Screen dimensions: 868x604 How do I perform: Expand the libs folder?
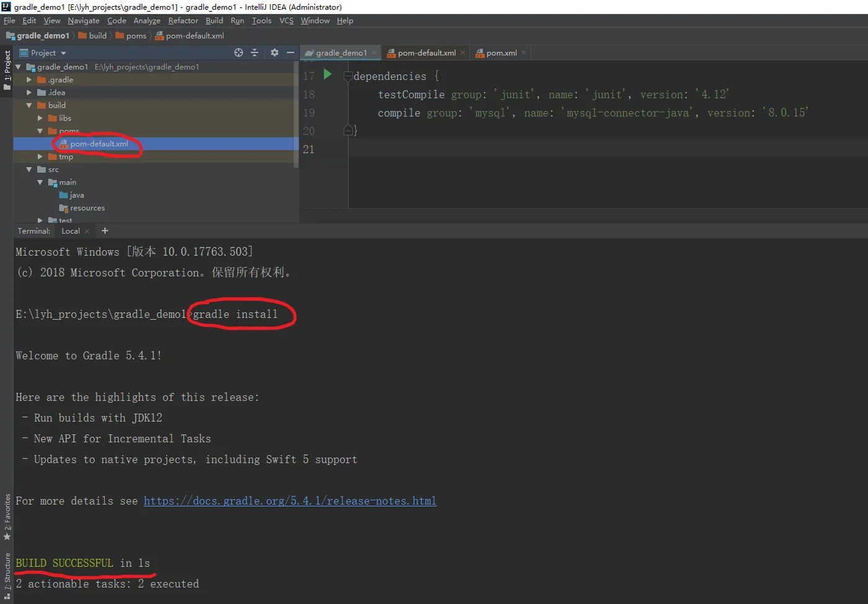click(40, 118)
